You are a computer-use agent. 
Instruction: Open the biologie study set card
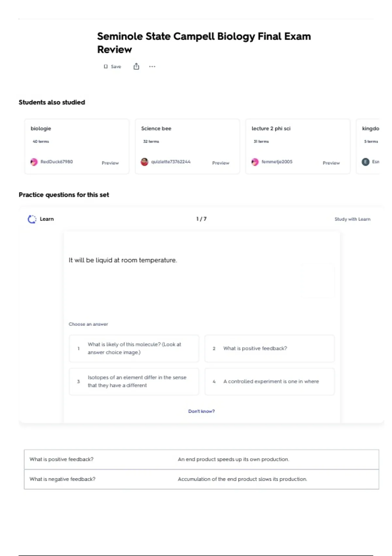click(77, 146)
